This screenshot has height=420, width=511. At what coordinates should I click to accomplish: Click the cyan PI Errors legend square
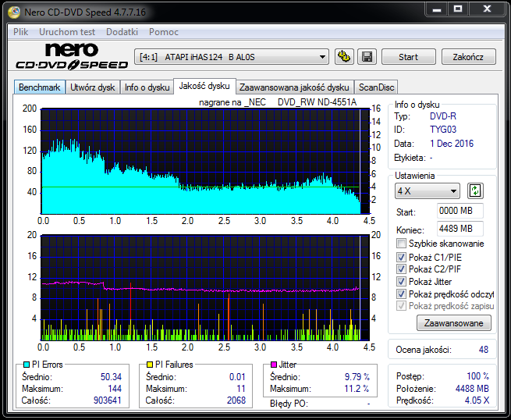tap(27, 365)
